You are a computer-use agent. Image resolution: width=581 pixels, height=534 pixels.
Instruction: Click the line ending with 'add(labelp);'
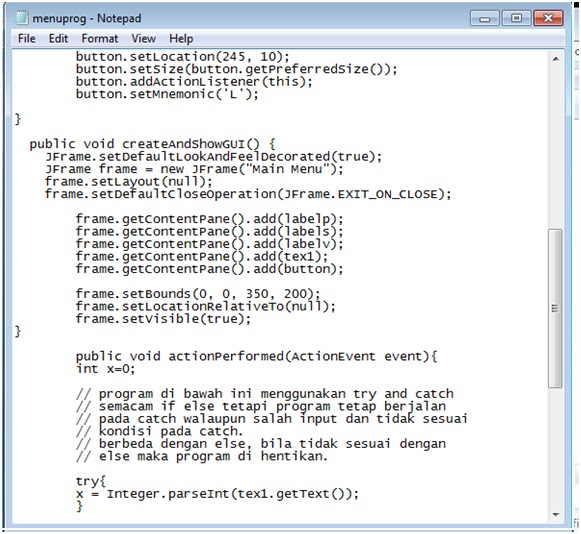[x=209, y=219]
